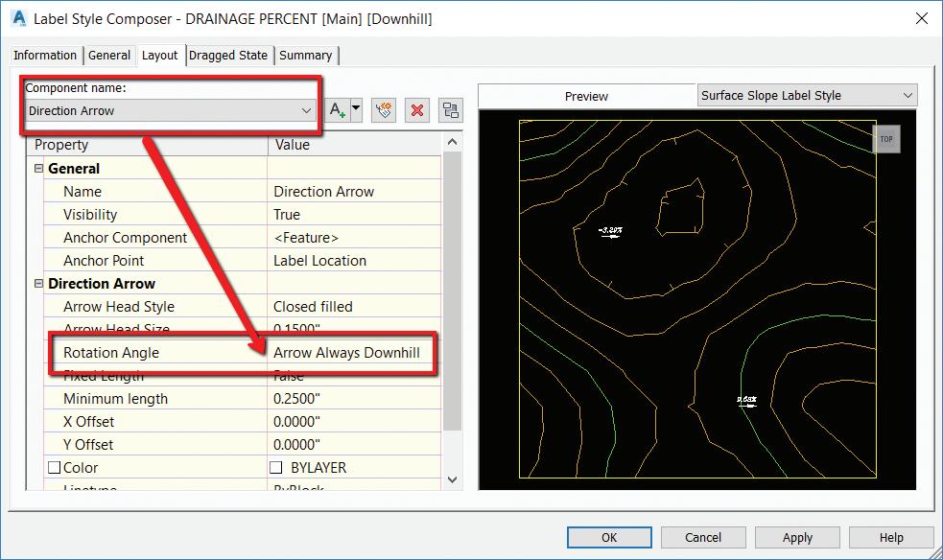
Task: Open the Dragged State tab
Action: coord(228,56)
